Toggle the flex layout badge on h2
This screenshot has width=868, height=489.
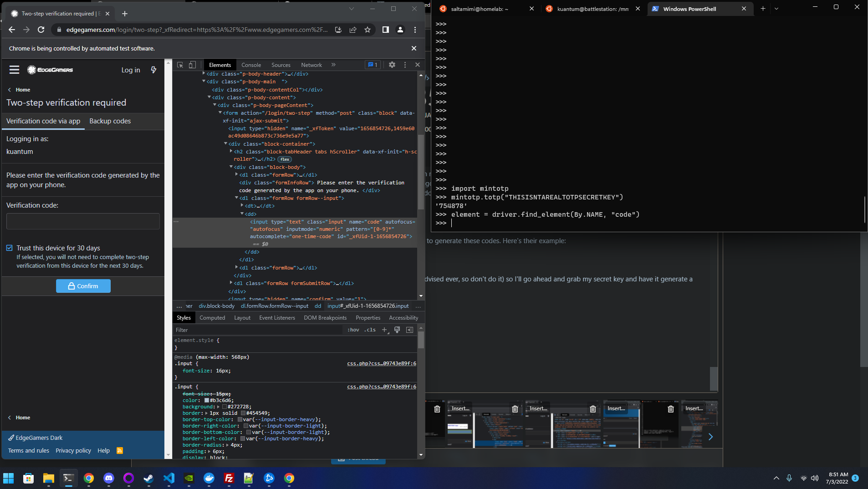pyautogui.click(x=285, y=159)
